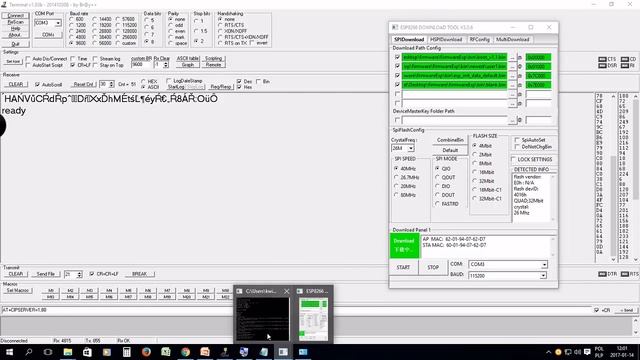Image resolution: width=640 pixels, height=360 pixels.
Task: Enable Auto Dis/Connect checkbox
Action: 28,59
